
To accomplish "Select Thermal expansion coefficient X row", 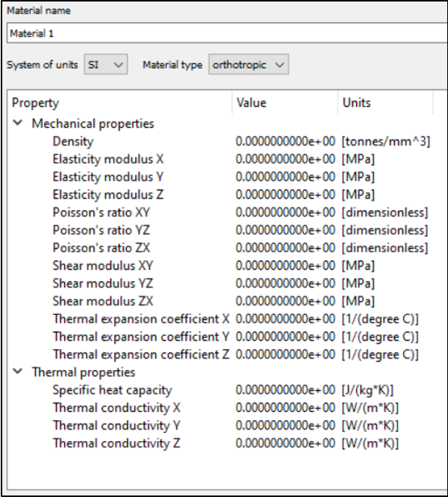I will click(x=140, y=319).
